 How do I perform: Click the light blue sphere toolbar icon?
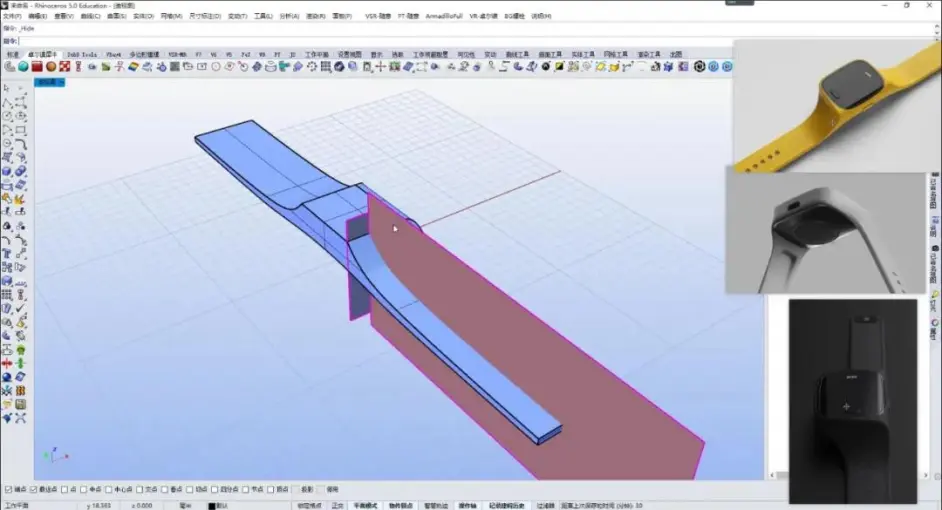353,67
